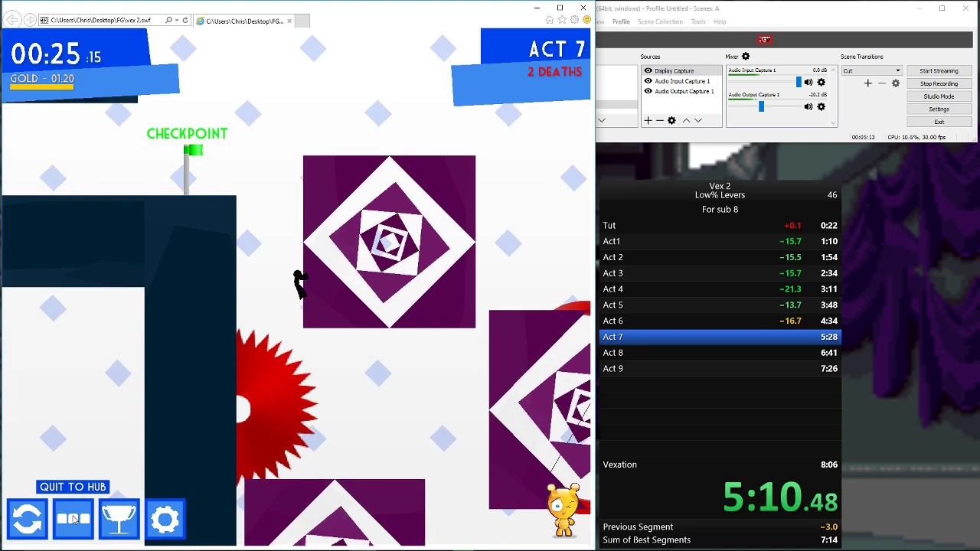Select the Act 8 split row

click(x=720, y=353)
